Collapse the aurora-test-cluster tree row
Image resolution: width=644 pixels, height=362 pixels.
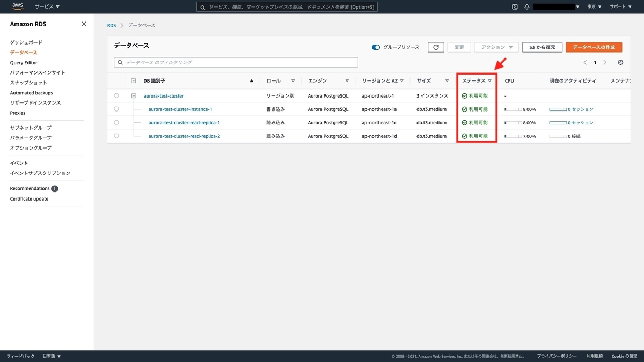tap(134, 95)
